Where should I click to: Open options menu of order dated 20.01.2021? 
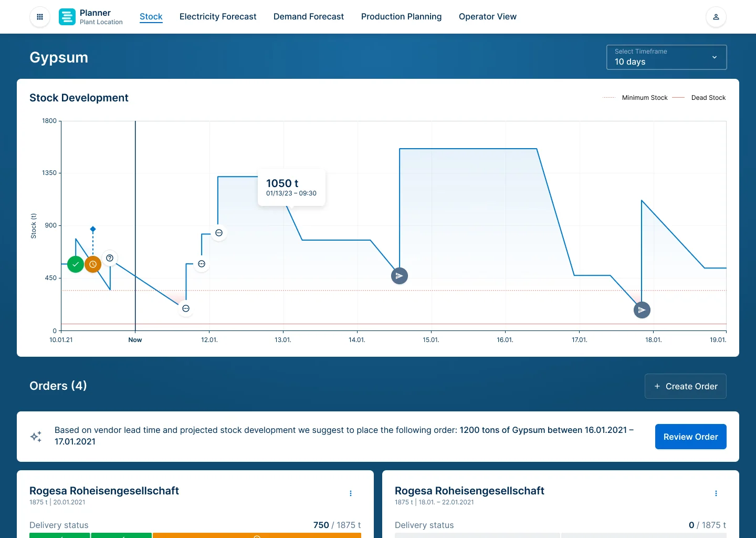coord(351,493)
